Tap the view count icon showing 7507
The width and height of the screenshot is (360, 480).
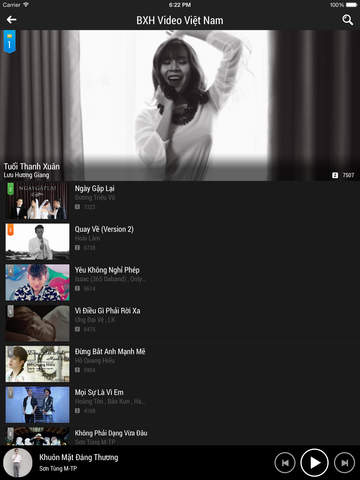pos(335,175)
